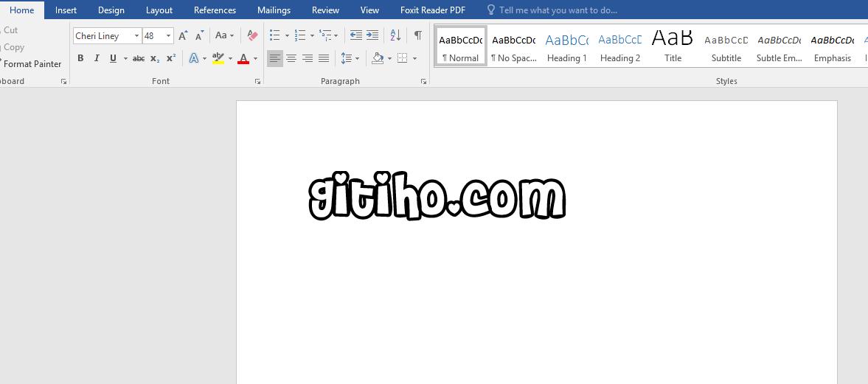868x384 pixels.
Task: Open Clipboard pane launcher
Action: coord(63,81)
